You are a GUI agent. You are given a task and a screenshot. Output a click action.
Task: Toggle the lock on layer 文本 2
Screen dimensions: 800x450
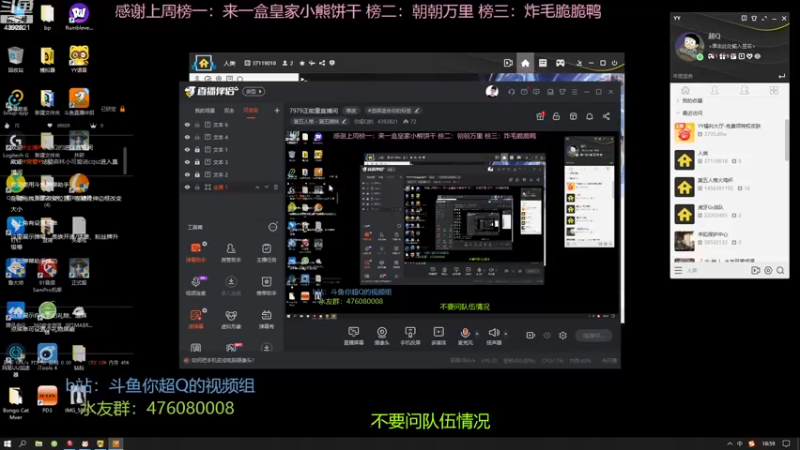(x=197, y=174)
